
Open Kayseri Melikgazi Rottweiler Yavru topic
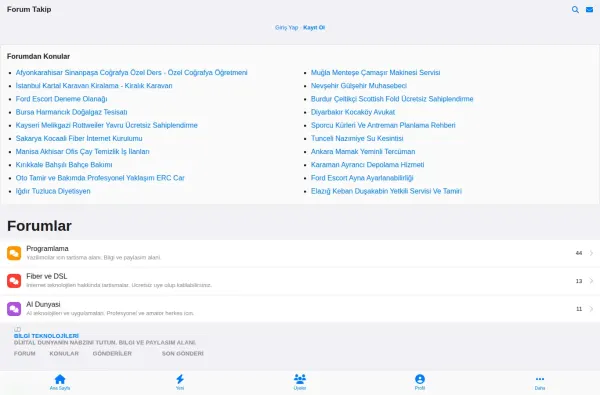pyautogui.click(x=107, y=125)
